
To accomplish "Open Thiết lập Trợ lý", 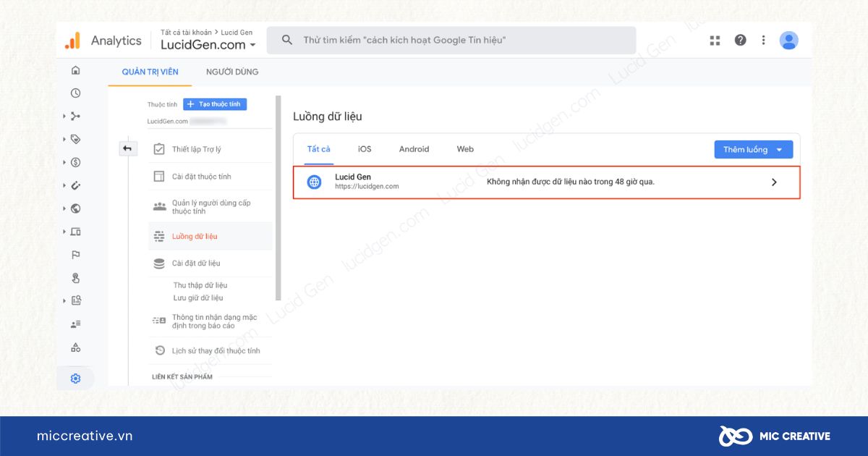I will (210, 149).
